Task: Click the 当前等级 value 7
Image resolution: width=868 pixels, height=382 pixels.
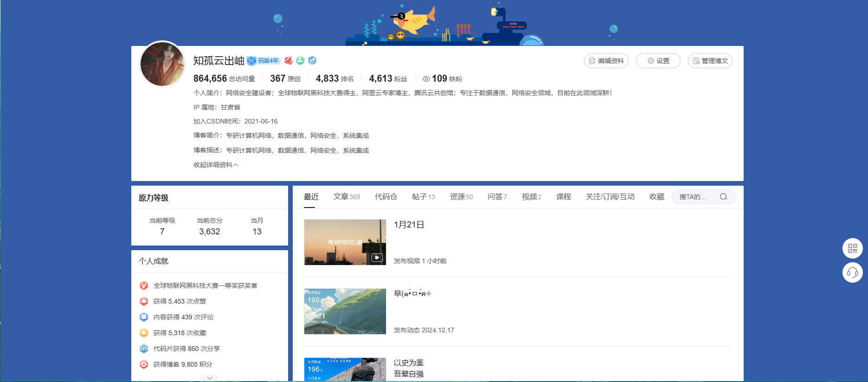Action: (162, 232)
